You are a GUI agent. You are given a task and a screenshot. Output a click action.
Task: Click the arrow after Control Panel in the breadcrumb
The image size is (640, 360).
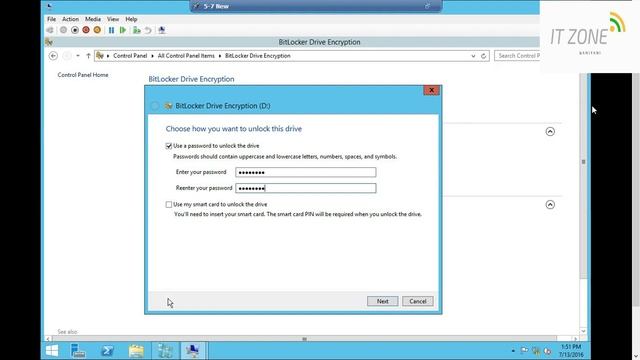152,56
